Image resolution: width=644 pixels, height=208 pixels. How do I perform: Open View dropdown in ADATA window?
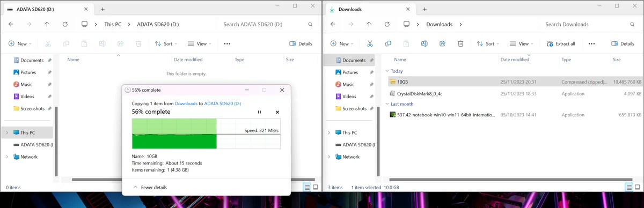[x=199, y=44]
